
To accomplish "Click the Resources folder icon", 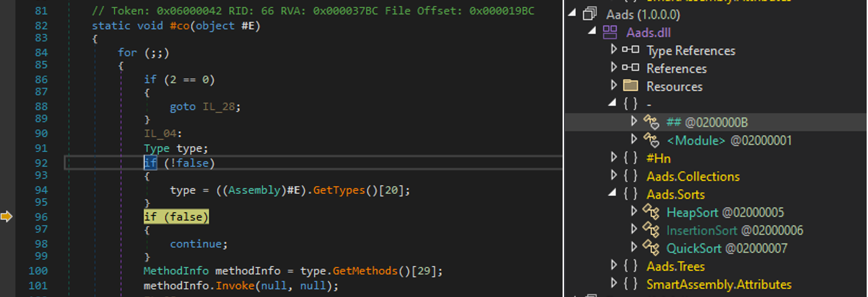I will click(630, 86).
